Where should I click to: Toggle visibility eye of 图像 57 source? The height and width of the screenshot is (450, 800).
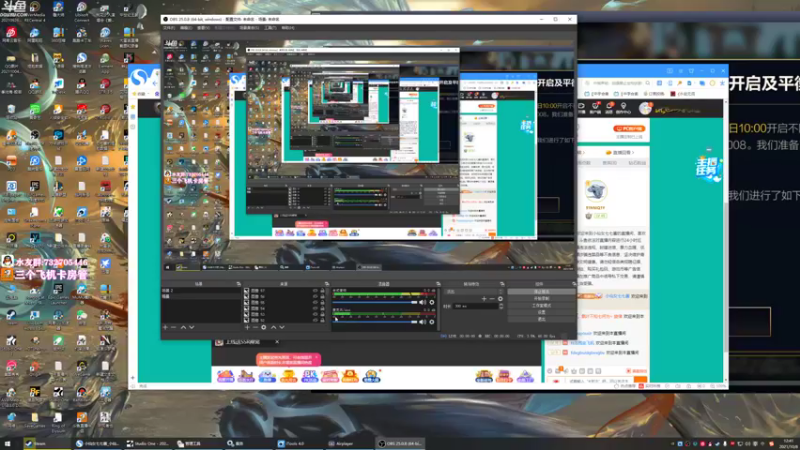coord(315,290)
